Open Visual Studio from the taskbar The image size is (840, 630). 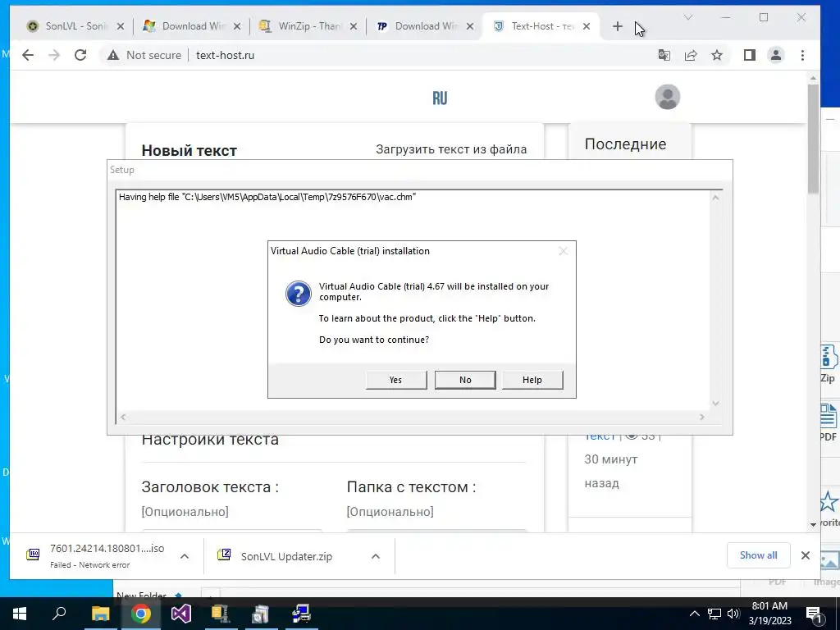pos(181,614)
